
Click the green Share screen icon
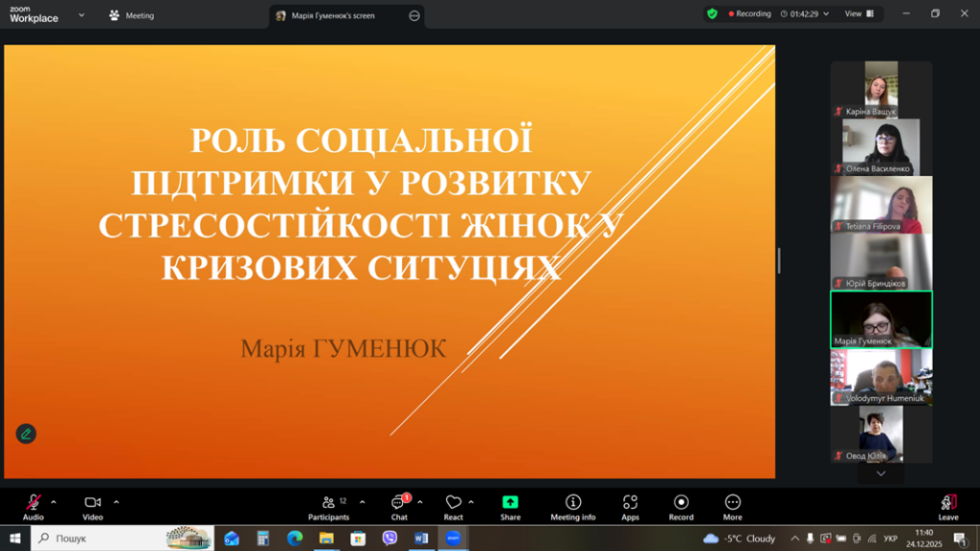(x=510, y=503)
